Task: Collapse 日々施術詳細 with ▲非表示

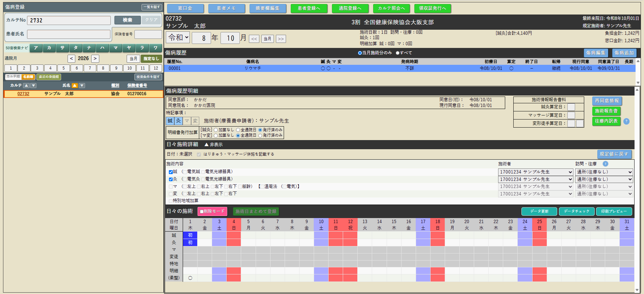Action: tap(213, 144)
